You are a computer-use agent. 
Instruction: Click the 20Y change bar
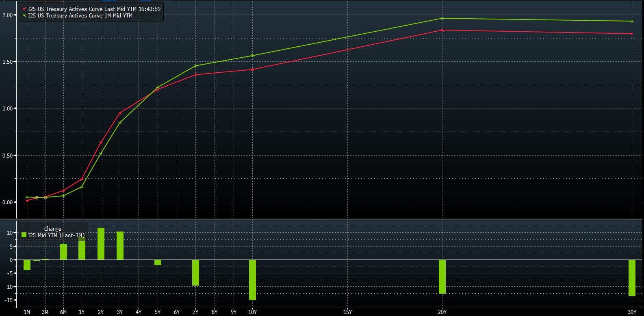click(x=442, y=277)
